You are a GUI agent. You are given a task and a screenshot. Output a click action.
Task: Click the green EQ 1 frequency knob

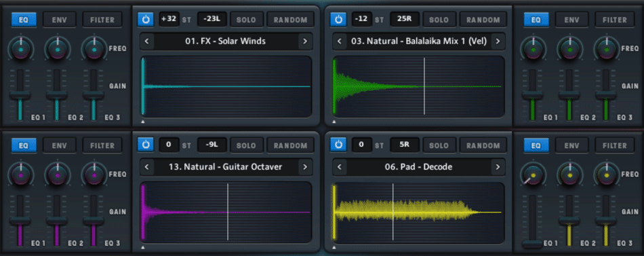(x=533, y=50)
